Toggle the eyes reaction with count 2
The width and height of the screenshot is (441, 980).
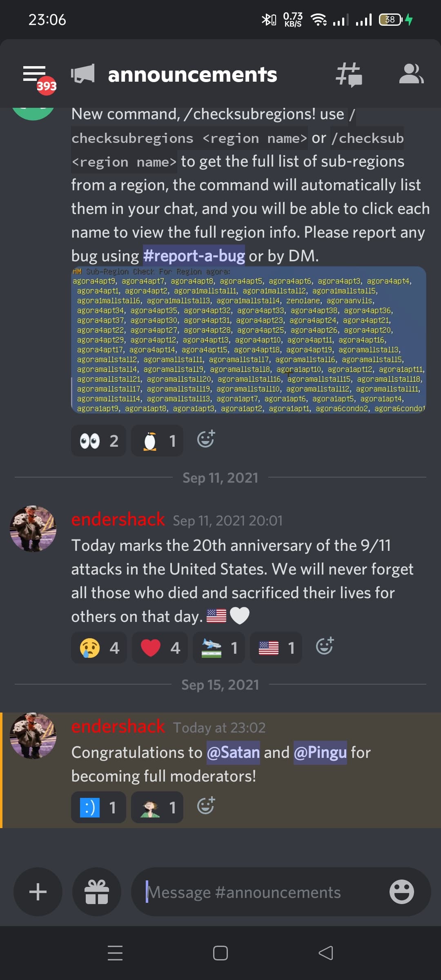98,441
